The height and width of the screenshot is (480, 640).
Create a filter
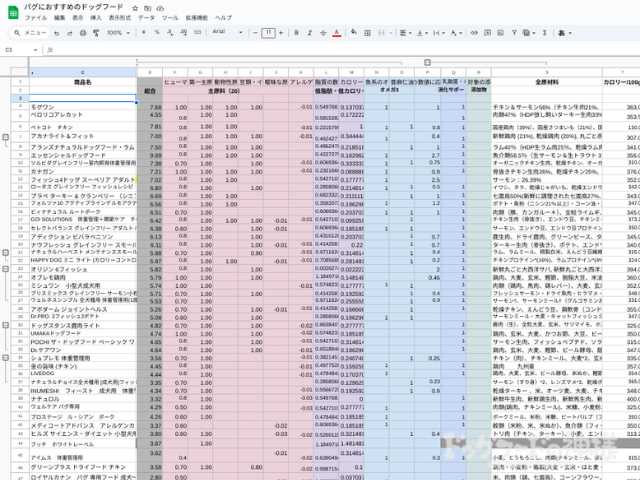[x=514, y=33]
